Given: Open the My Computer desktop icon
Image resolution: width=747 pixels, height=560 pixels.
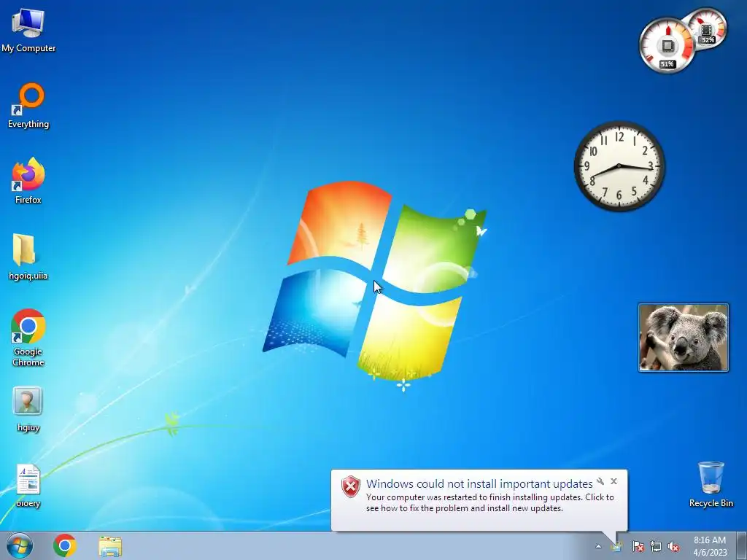Looking at the screenshot, I should coord(28,30).
